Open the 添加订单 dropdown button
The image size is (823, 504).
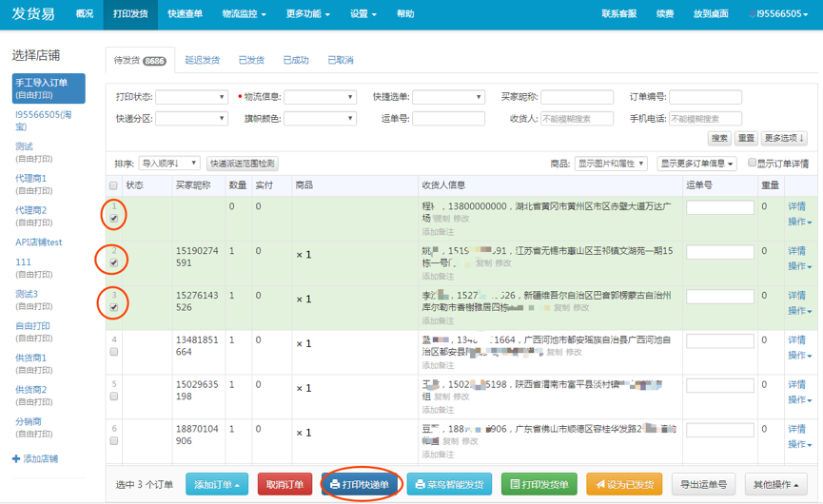[216, 484]
